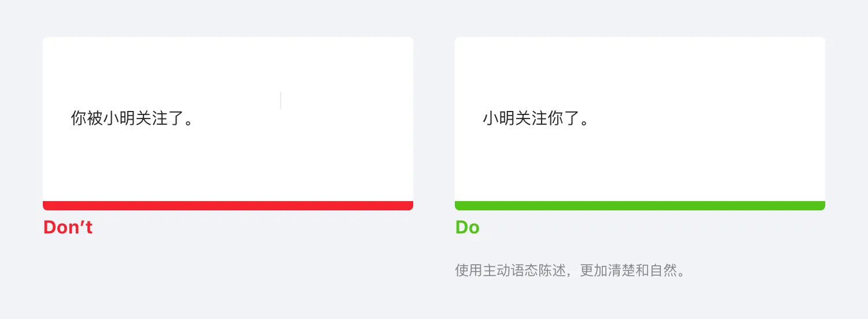
Task: Select the sentence 你被小明关注了。
Action: click(x=131, y=119)
